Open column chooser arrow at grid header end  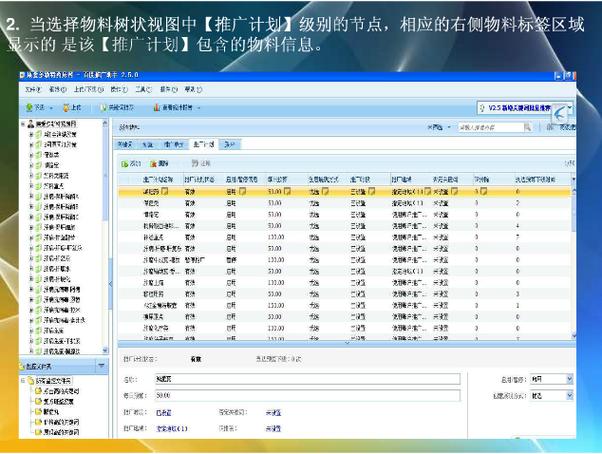574,179
